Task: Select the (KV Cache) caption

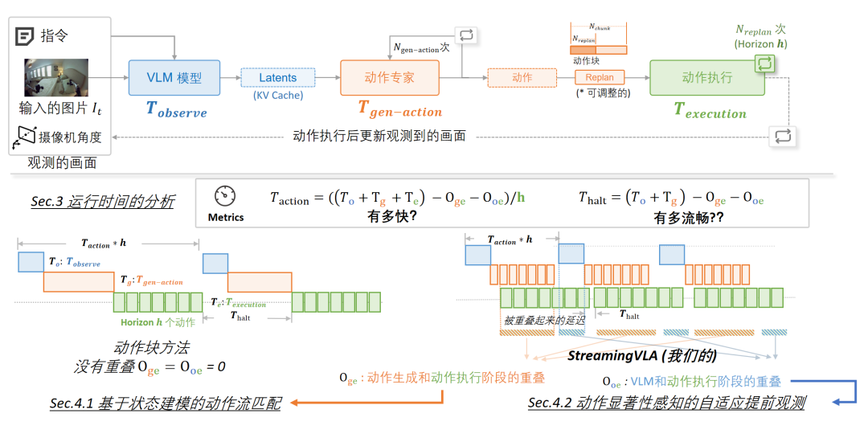Action: pos(278,95)
